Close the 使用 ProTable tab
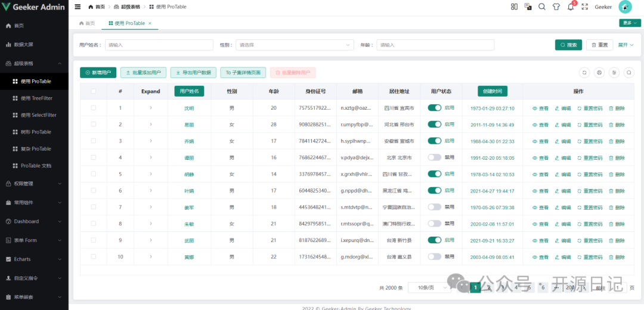644x310 pixels. click(x=150, y=23)
